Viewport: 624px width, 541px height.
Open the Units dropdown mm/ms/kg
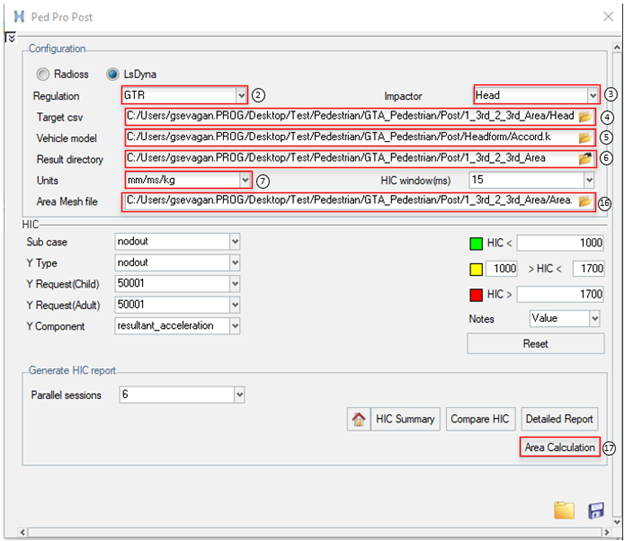click(189, 180)
